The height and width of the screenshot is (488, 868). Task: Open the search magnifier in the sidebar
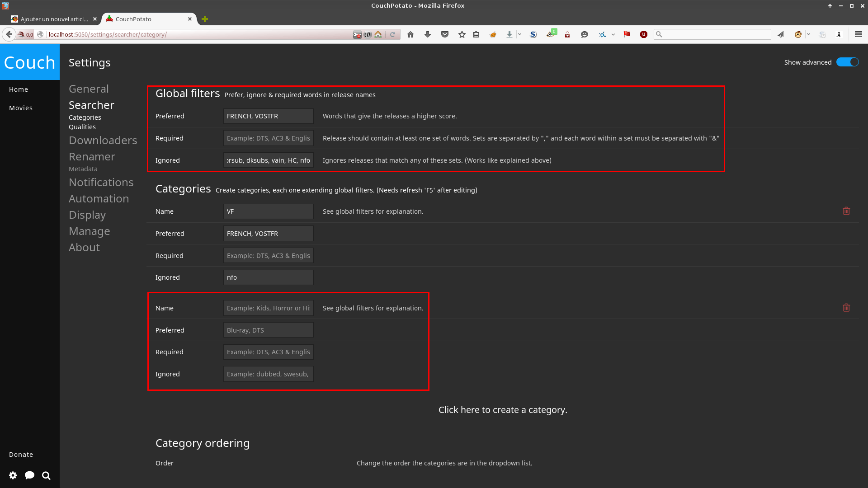coord(46,475)
